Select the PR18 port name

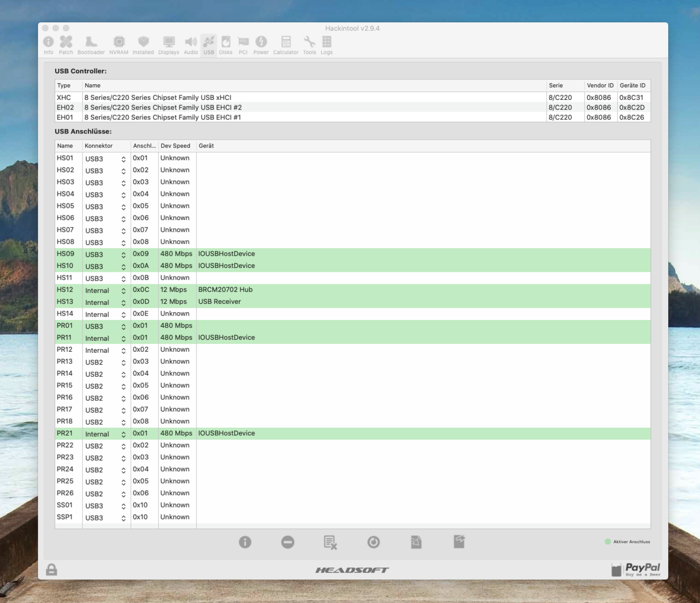point(65,421)
